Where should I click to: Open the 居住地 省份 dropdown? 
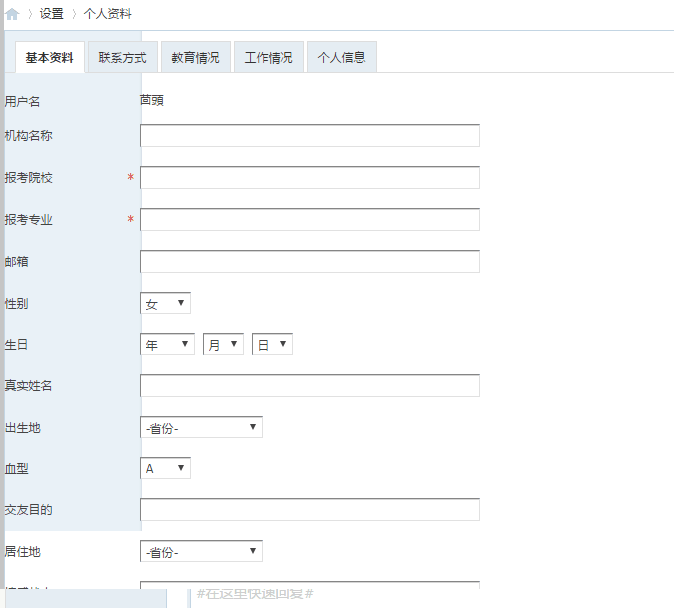tap(202, 551)
